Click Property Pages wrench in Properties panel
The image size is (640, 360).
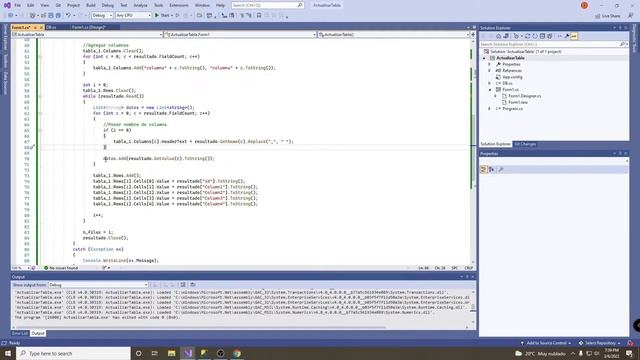(x=501, y=169)
